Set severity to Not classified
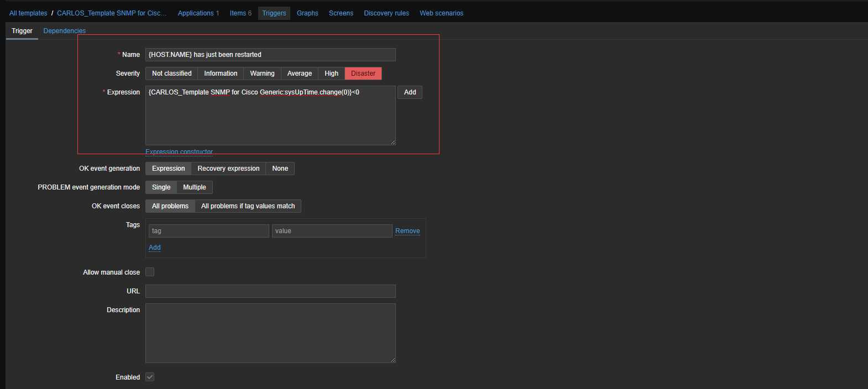Viewport: 868px width, 389px height. 171,73
